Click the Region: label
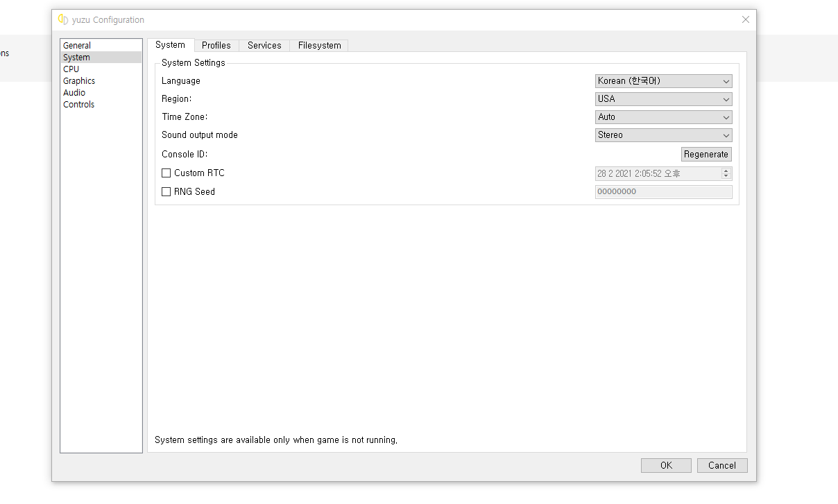This screenshot has height=504, width=838. (177, 99)
